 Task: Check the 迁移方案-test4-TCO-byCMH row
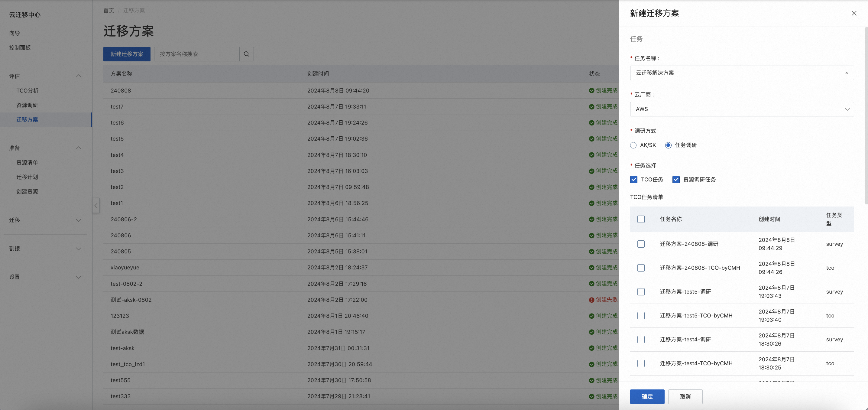(641, 363)
